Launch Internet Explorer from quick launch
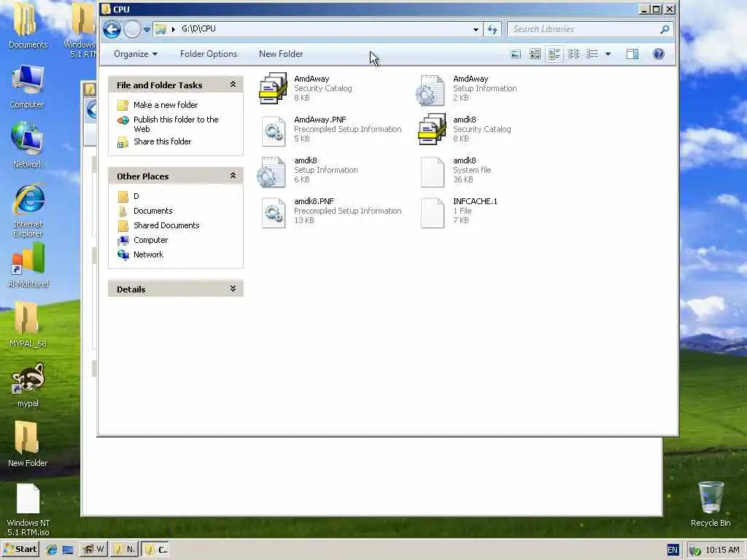 [x=52, y=550]
